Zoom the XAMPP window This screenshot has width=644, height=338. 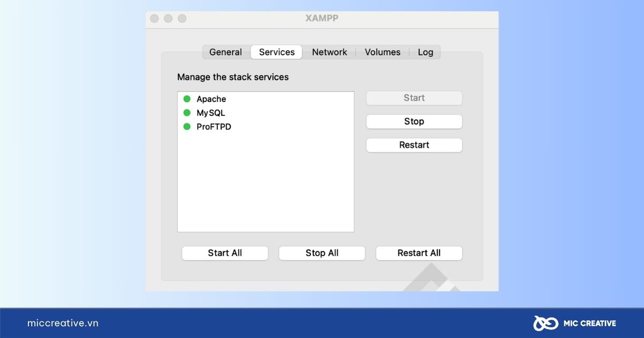tap(182, 19)
